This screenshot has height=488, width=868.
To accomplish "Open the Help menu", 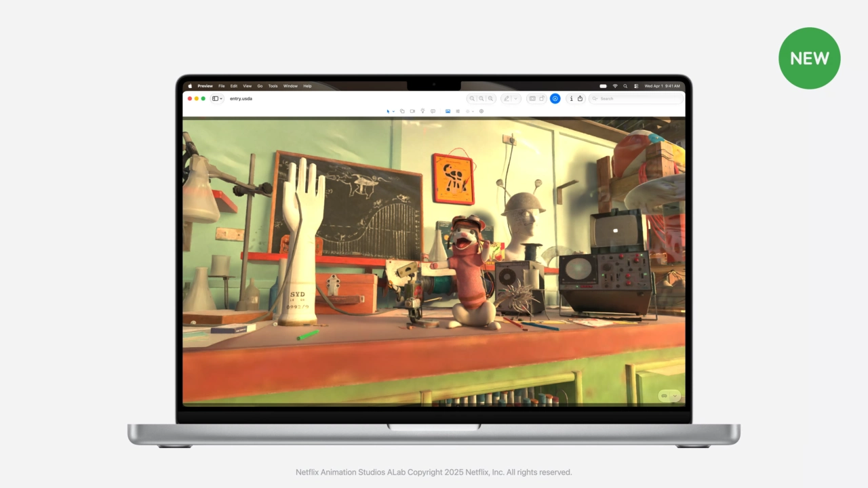I will click(x=307, y=86).
